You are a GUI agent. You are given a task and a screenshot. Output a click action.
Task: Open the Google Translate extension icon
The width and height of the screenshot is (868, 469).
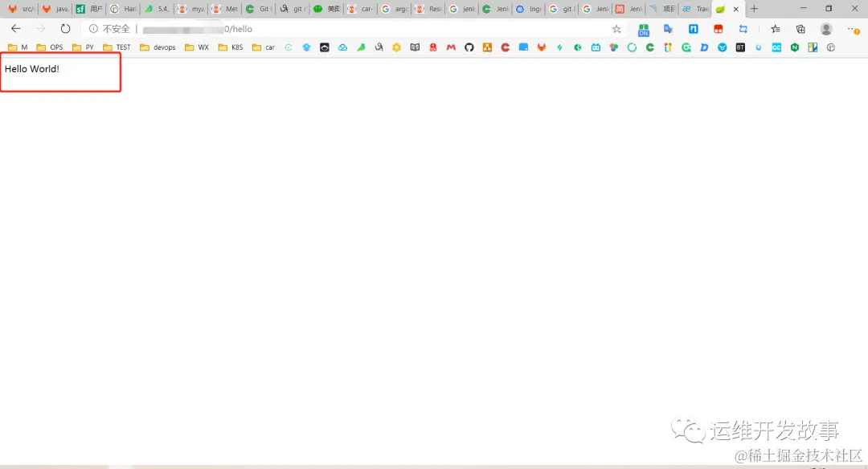[668, 29]
